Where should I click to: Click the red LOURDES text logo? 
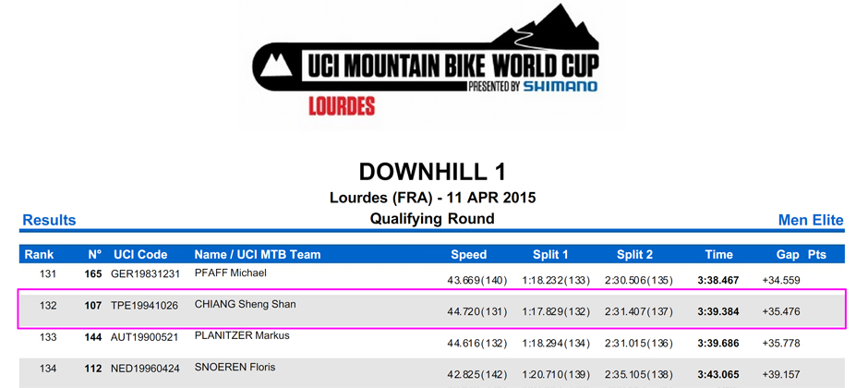342,105
